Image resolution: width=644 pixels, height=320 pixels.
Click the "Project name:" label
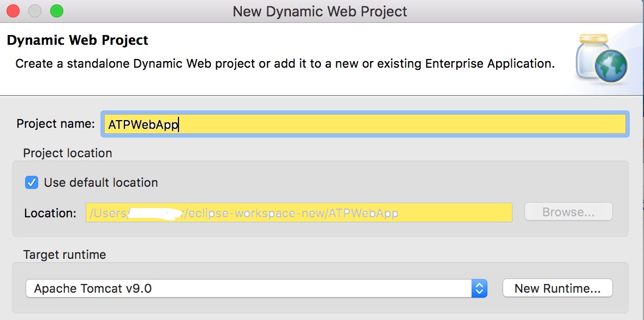pyautogui.click(x=56, y=124)
